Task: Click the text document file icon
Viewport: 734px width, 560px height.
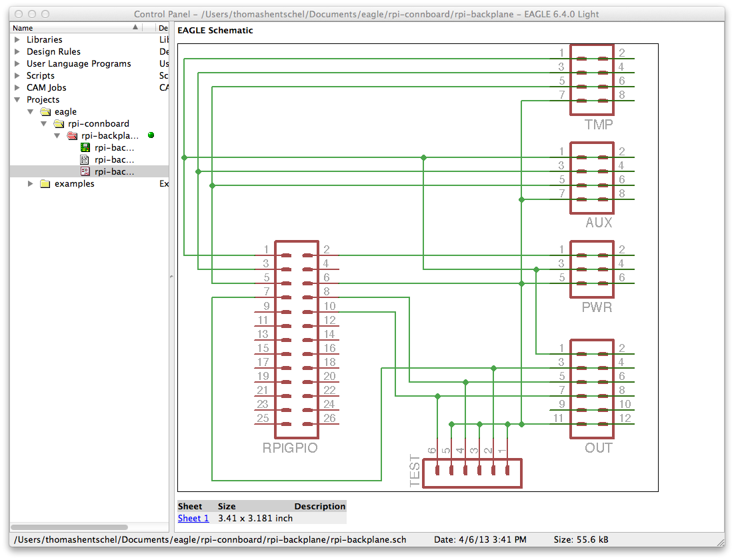Action: [x=85, y=159]
